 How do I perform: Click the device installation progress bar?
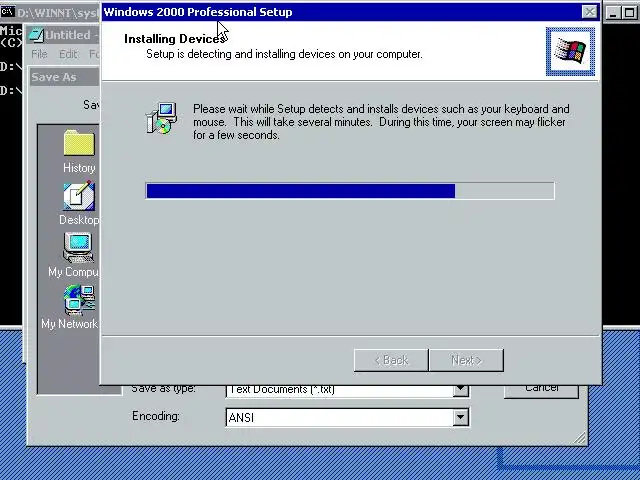pos(350,191)
